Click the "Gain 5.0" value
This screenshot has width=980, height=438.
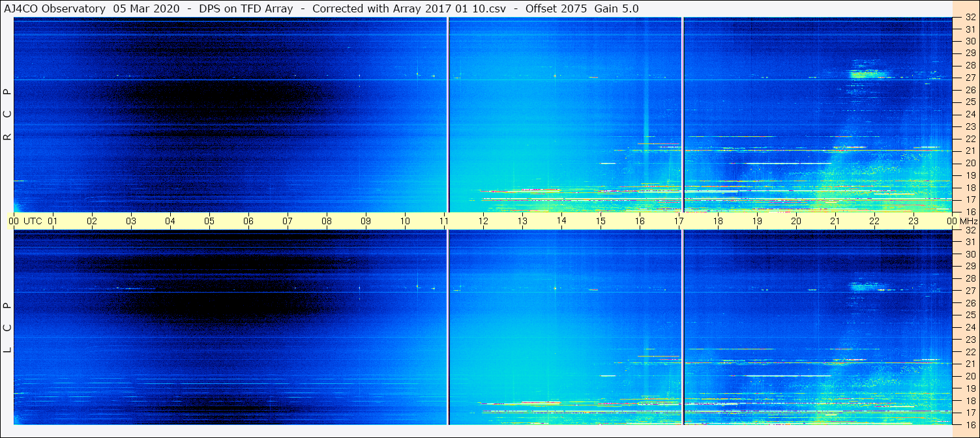point(617,8)
